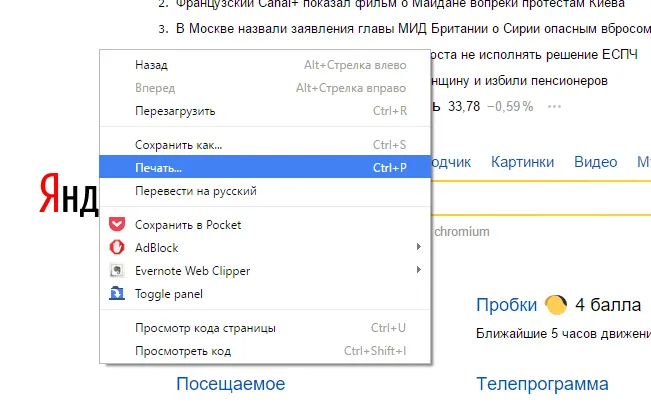Screen dimensions: 651x403
Task: Open the Картинки link
Action: (522, 162)
